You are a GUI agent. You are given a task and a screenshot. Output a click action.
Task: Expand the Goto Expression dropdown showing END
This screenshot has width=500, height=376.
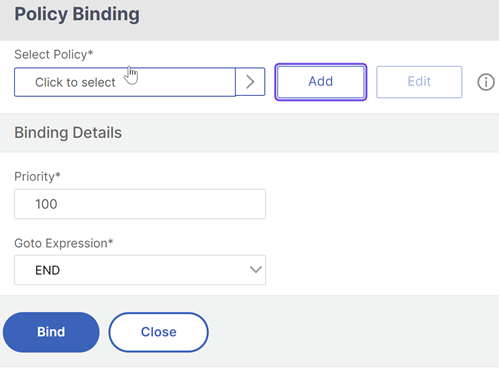(x=140, y=270)
